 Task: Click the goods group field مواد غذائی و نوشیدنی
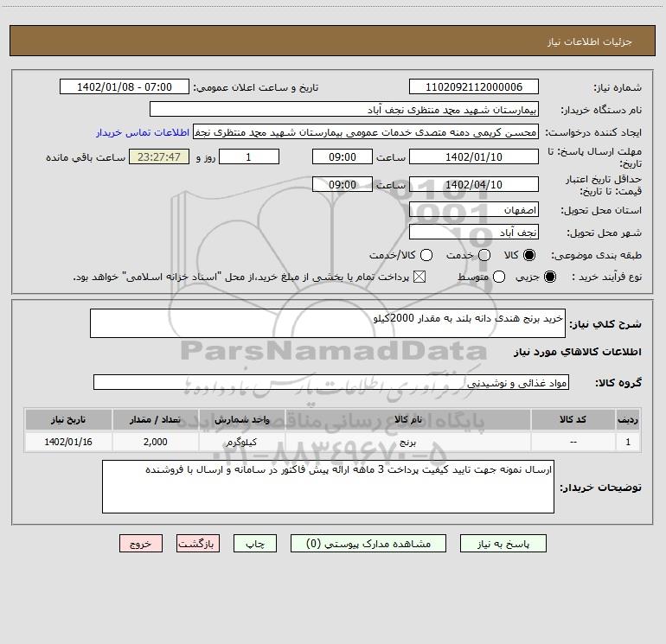(x=331, y=382)
